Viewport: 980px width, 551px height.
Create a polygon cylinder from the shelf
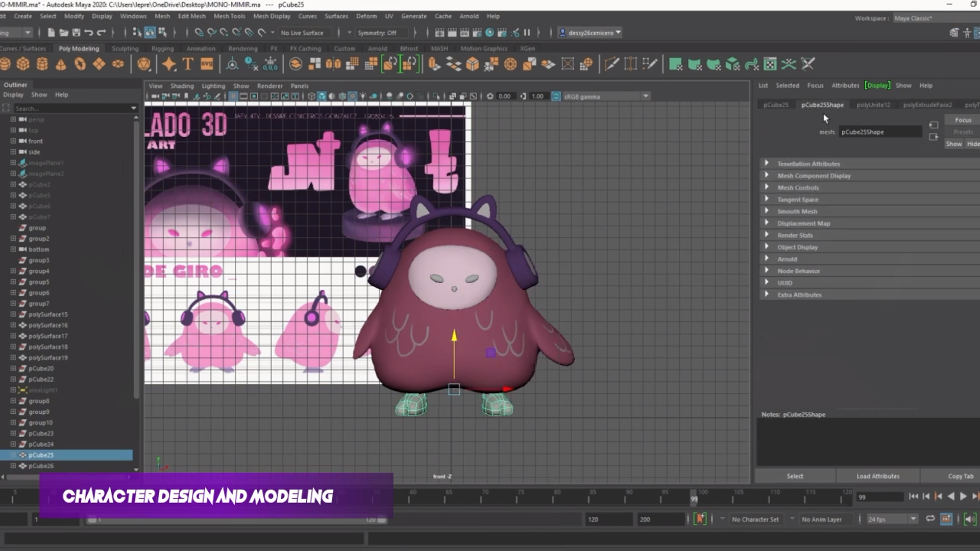42,64
